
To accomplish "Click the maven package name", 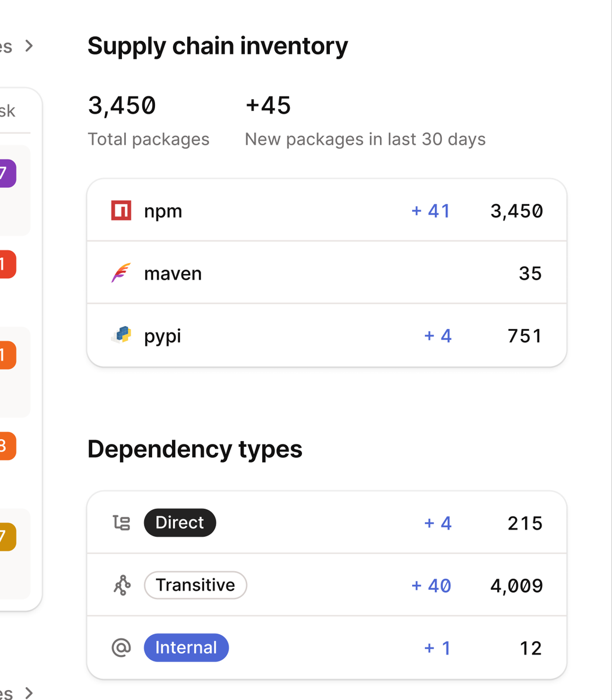I will (173, 274).
